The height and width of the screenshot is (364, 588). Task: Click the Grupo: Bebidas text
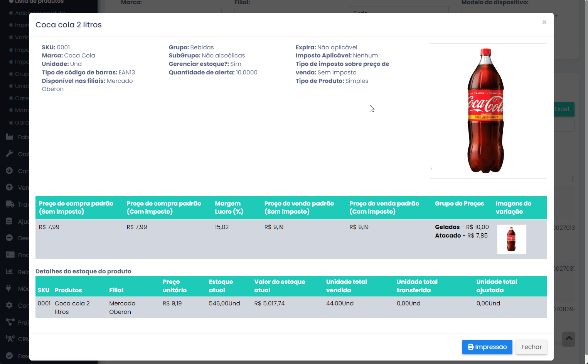click(191, 47)
